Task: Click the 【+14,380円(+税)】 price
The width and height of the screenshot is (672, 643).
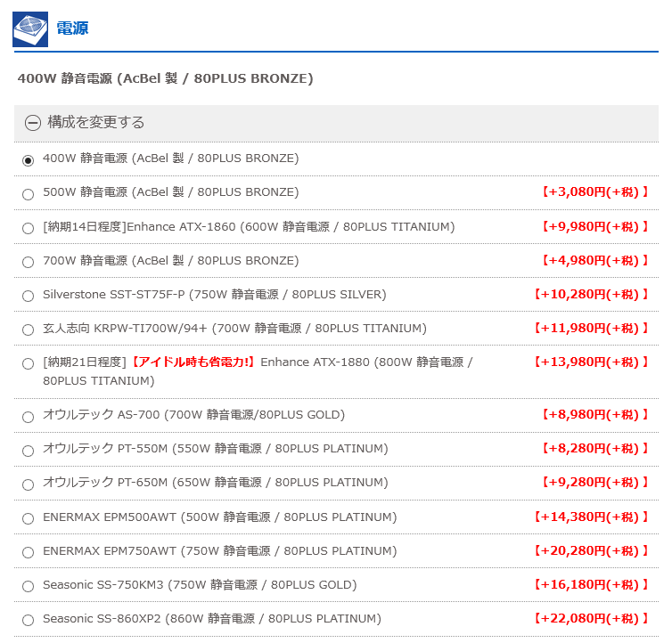Action: (x=591, y=517)
